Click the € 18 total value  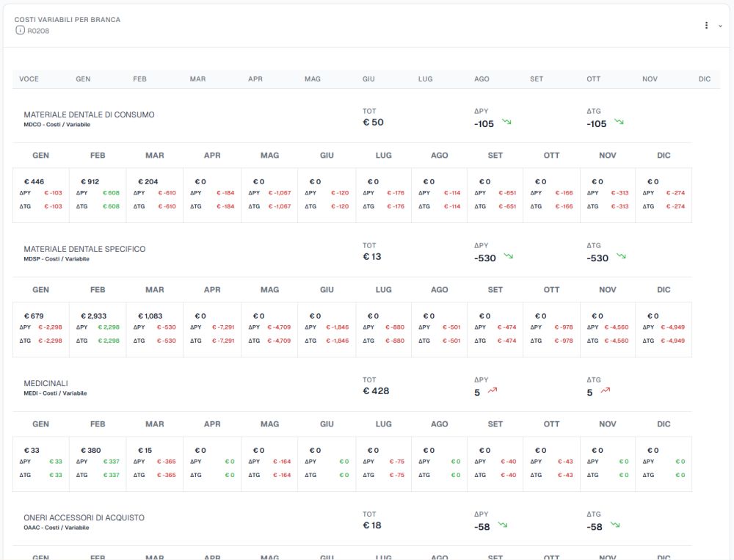pyautogui.click(x=372, y=526)
